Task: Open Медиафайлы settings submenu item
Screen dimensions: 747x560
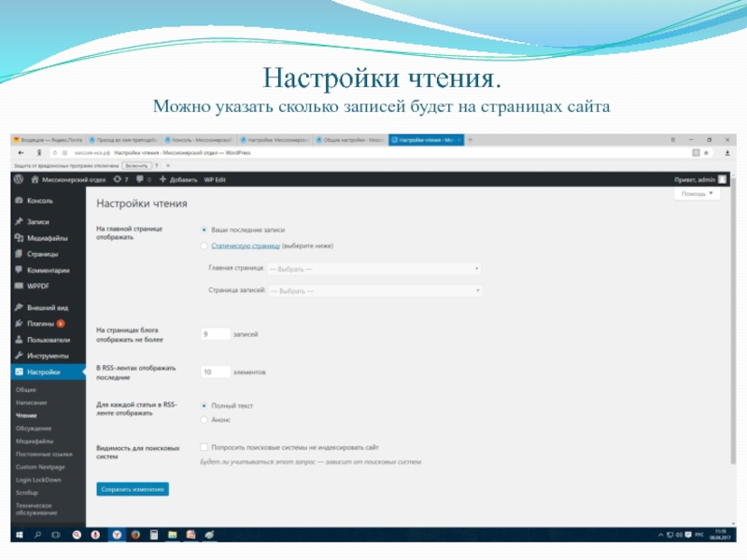Action: (35, 441)
